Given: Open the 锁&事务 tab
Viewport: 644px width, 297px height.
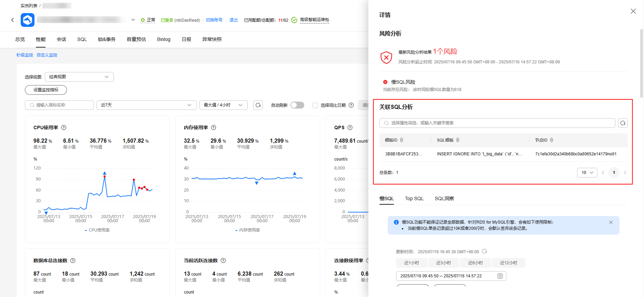Looking at the screenshot, I should [107, 39].
